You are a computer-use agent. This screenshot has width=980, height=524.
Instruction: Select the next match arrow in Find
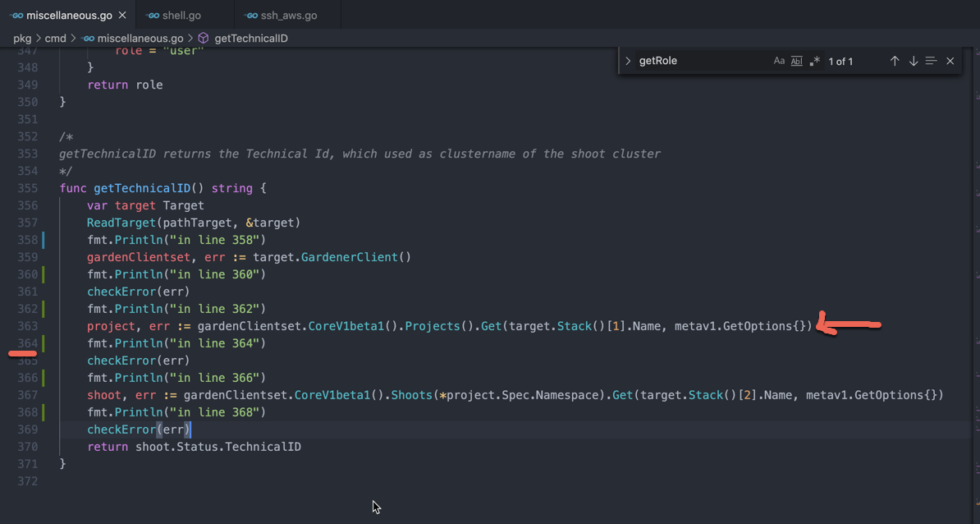tap(913, 60)
